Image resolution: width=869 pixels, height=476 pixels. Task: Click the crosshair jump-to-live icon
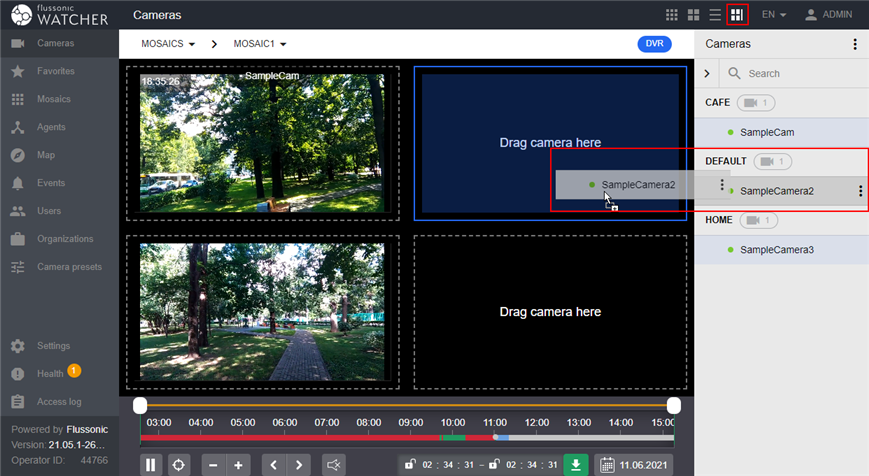point(179,465)
